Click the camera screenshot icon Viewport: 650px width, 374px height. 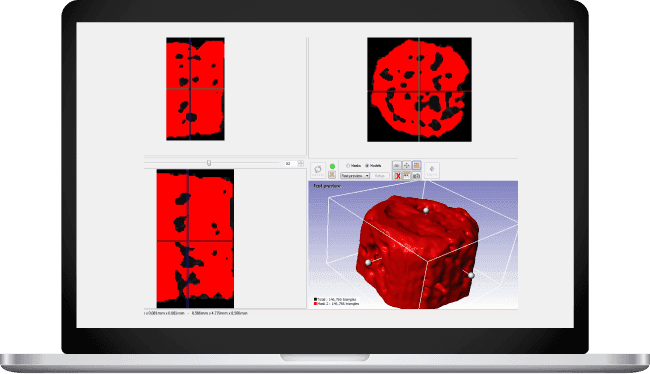pyautogui.click(x=417, y=176)
